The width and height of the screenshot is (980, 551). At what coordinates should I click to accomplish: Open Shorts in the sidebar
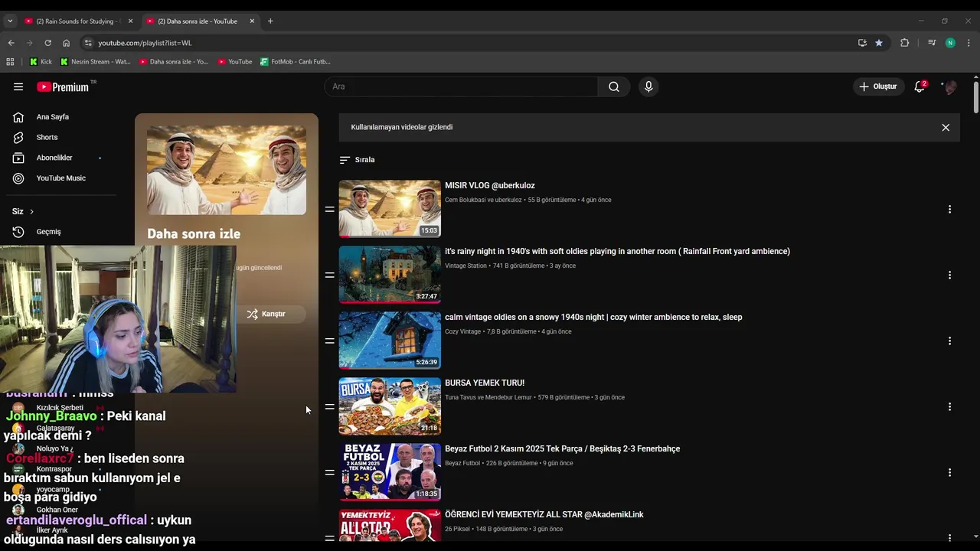[x=47, y=137]
